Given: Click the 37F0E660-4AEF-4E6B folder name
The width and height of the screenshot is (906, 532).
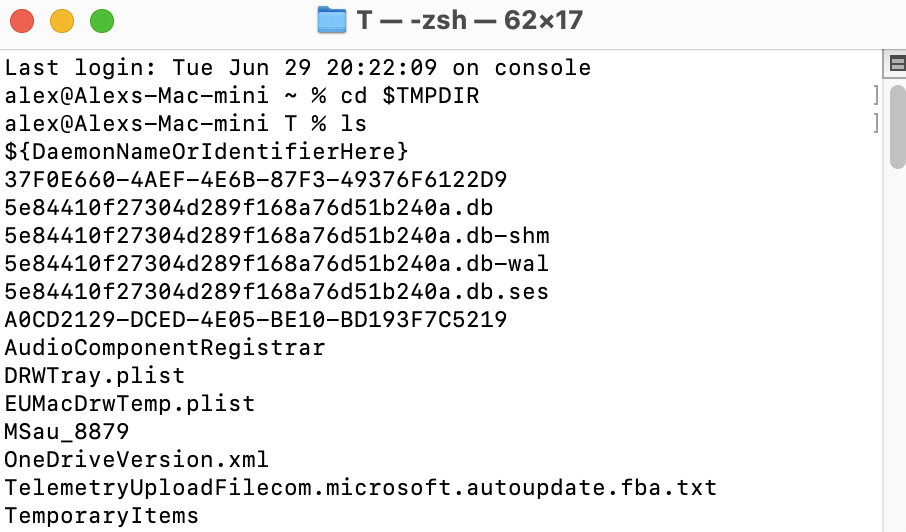Looking at the screenshot, I should (x=255, y=180).
